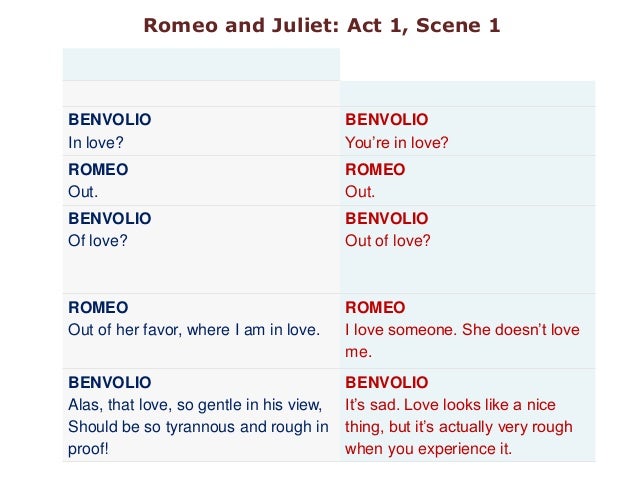
Task: Select 'Out of her favor, where I am in love.'
Action: pos(194,330)
